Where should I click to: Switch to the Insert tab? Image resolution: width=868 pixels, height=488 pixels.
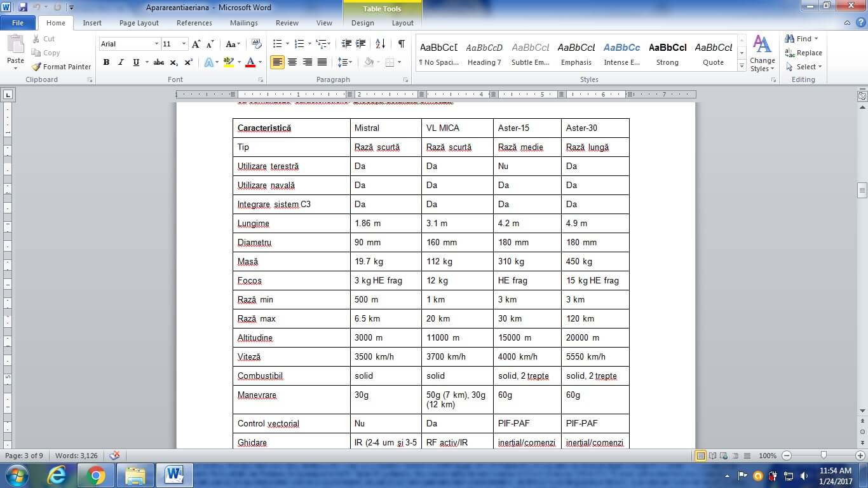(92, 23)
